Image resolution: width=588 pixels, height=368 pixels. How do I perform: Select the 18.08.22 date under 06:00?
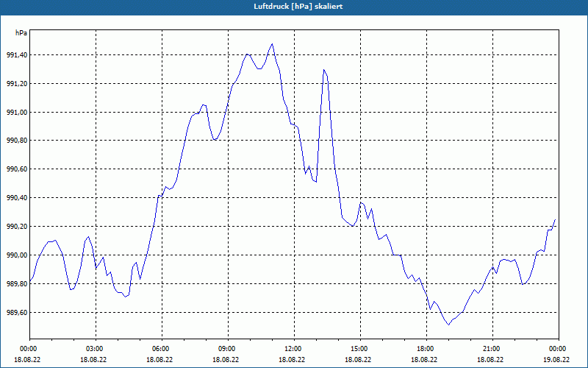click(159, 359)
